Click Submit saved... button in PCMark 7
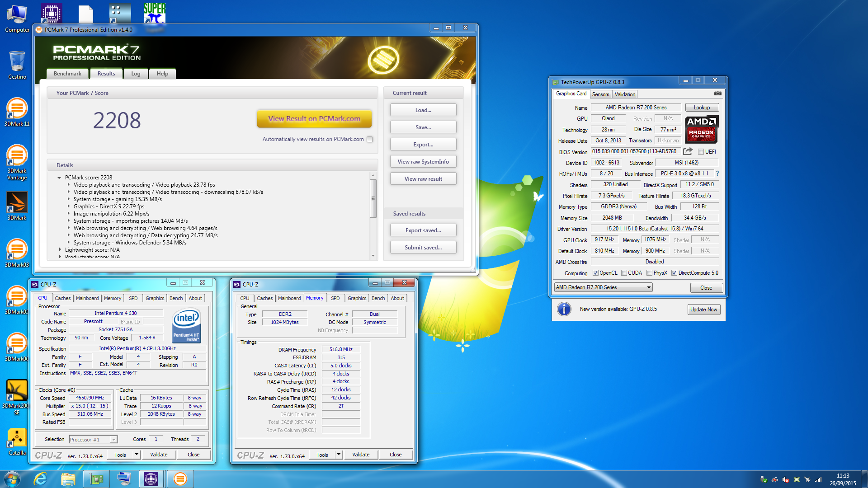The height and width of the screenshot is (488, 868). click(x=423, y=248)
